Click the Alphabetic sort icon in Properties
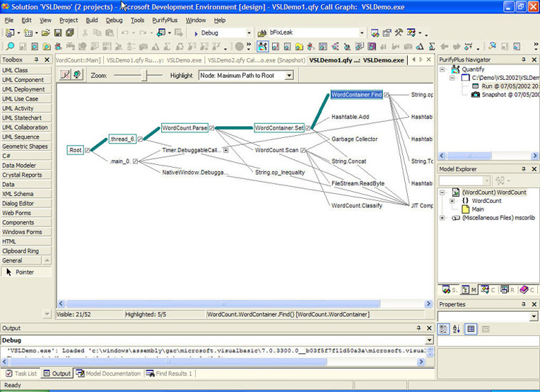This screenshot has width=540, height=392. tap(457, 329)
